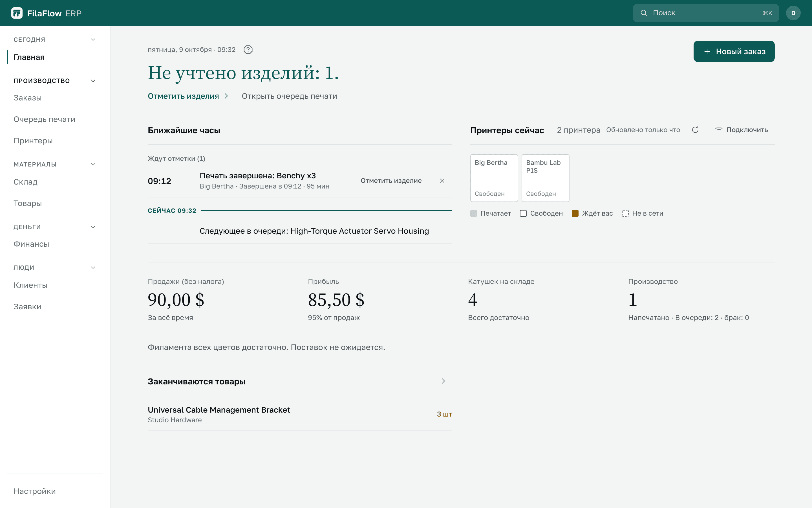
Task: Click the wifi connect icon
Action: 719,130
